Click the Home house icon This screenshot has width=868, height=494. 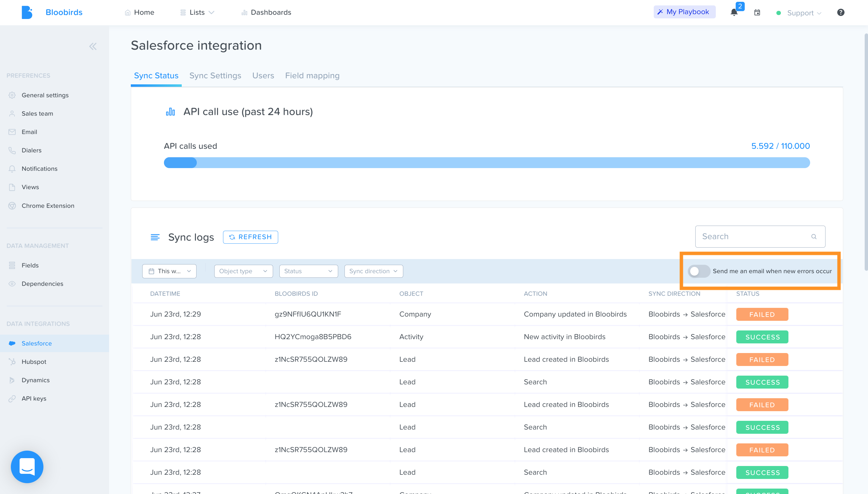[x=127, y=13]
